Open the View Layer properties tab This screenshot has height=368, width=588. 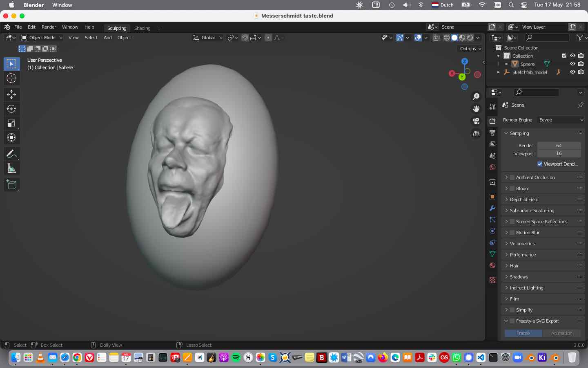point(492,144)
